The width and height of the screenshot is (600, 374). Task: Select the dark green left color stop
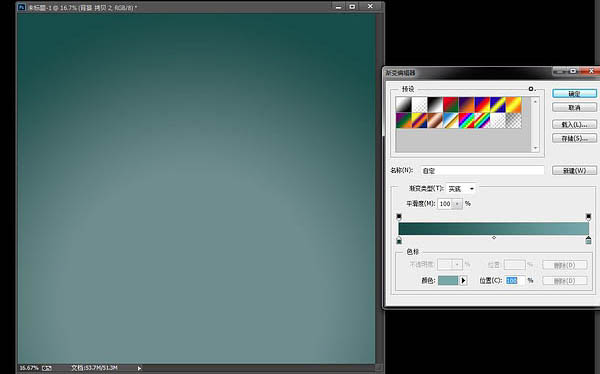coord(399,240)
